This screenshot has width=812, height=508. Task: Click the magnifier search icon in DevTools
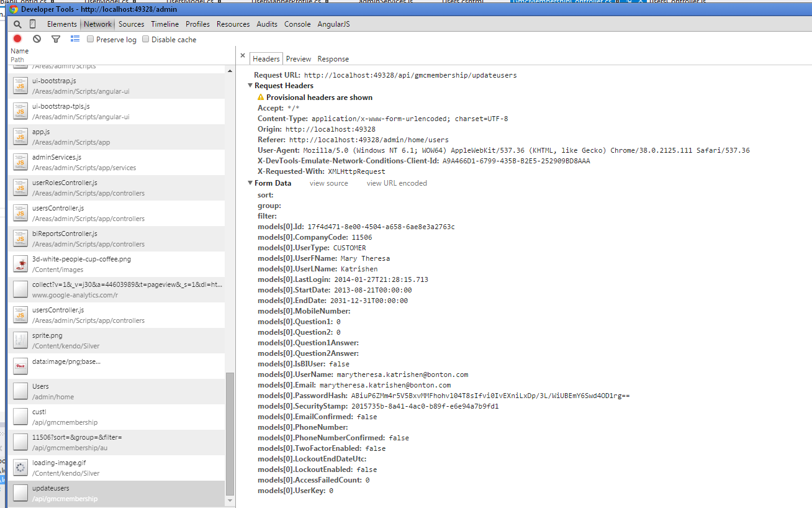17,24
